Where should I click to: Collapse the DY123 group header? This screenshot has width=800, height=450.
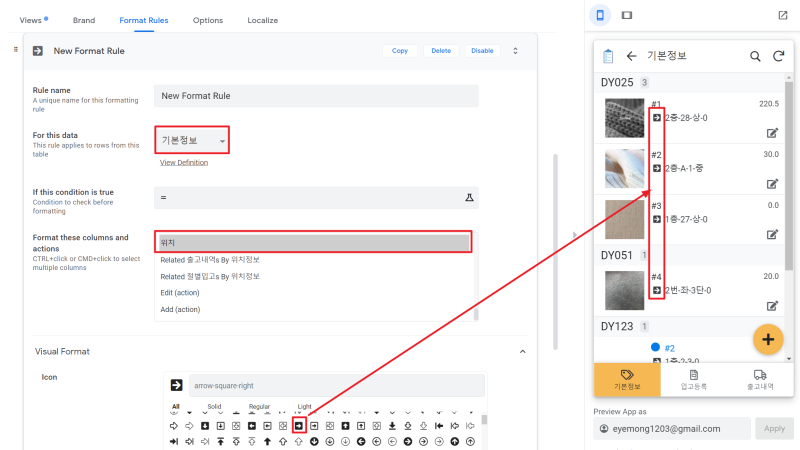[x=689, y=327]
